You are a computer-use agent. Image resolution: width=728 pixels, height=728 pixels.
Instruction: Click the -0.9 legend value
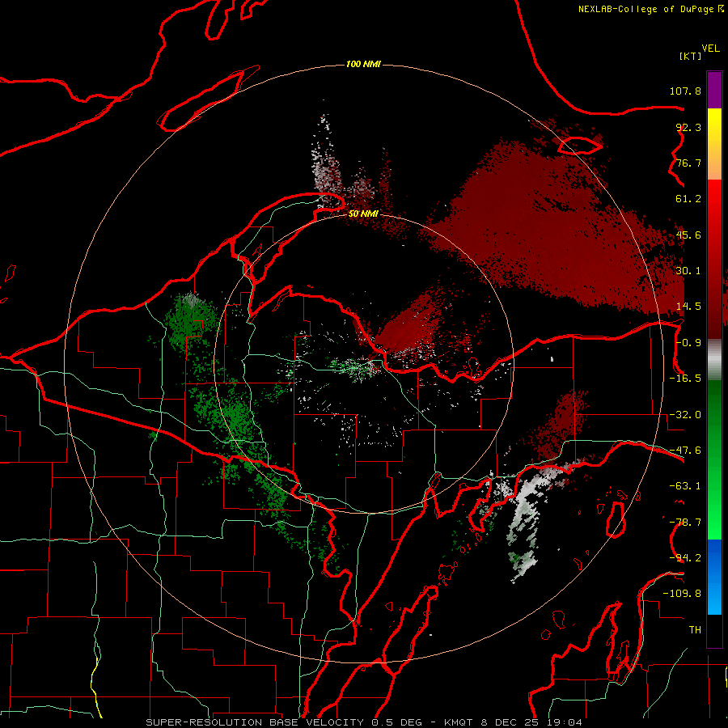(x=688, y=343)
